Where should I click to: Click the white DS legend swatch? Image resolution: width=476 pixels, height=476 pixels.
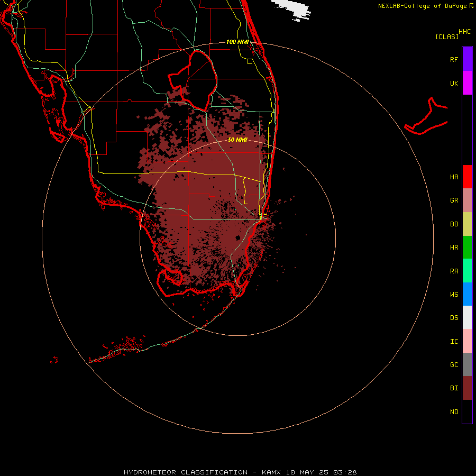(x=467, y=317)
